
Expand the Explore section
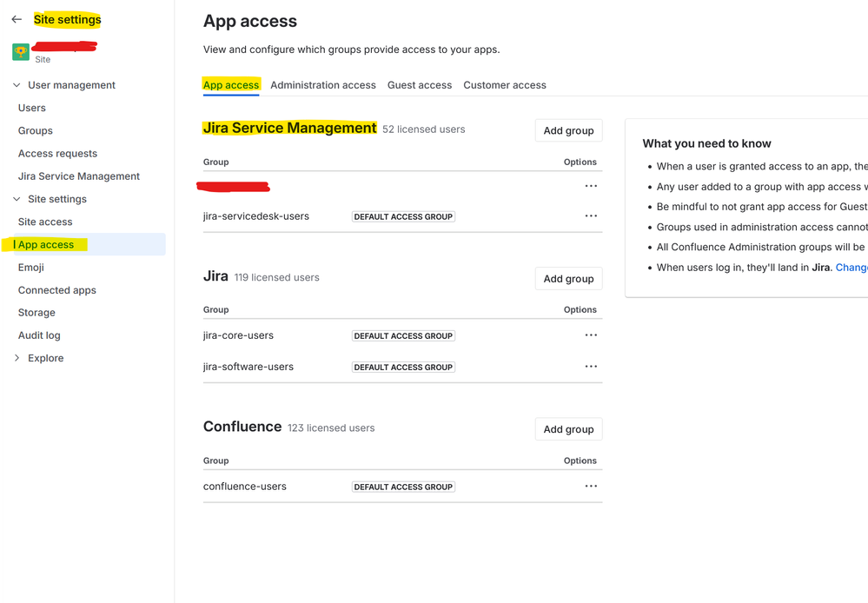click(17, 358)
